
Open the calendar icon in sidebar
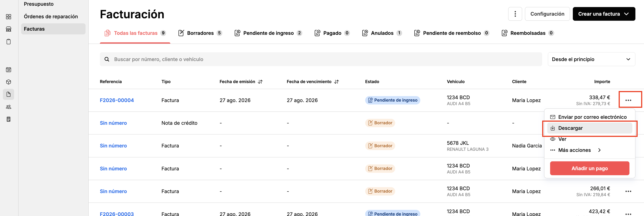pyautogui.click(x=9, y=70)
